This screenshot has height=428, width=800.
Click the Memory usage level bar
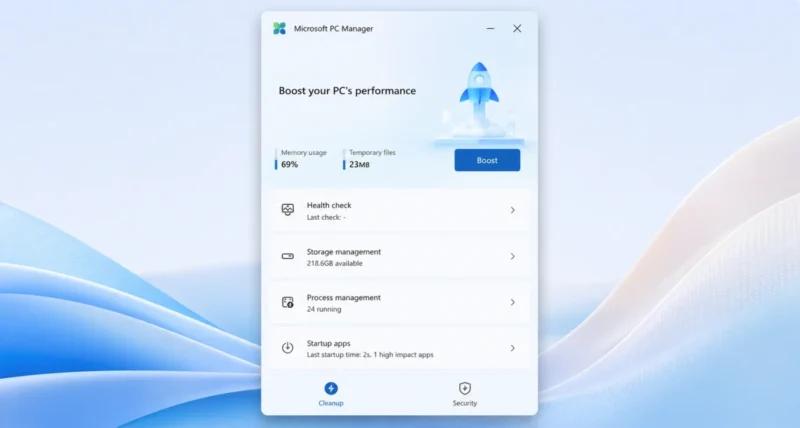(276, 159)
